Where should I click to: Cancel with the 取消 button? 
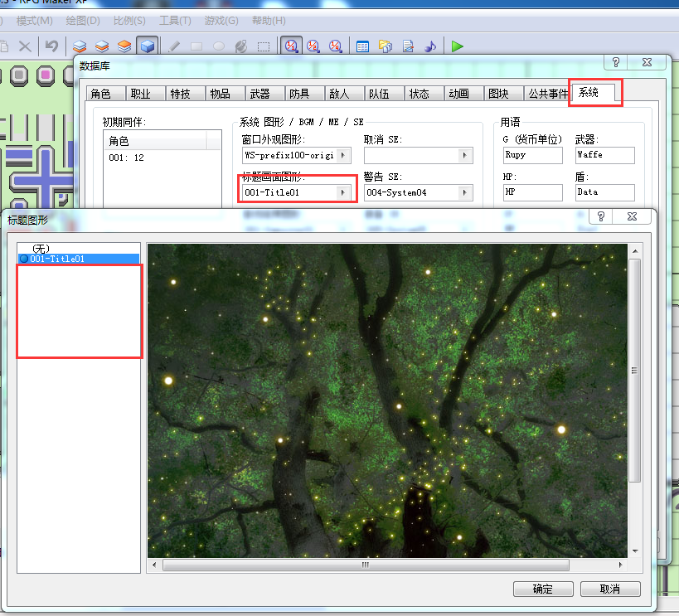609,589
